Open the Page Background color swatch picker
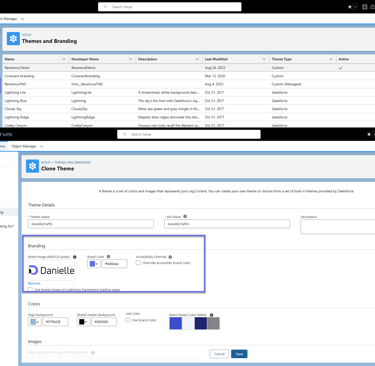The width and height of the screenshot is (375, 366). click(x=34, y=322)
